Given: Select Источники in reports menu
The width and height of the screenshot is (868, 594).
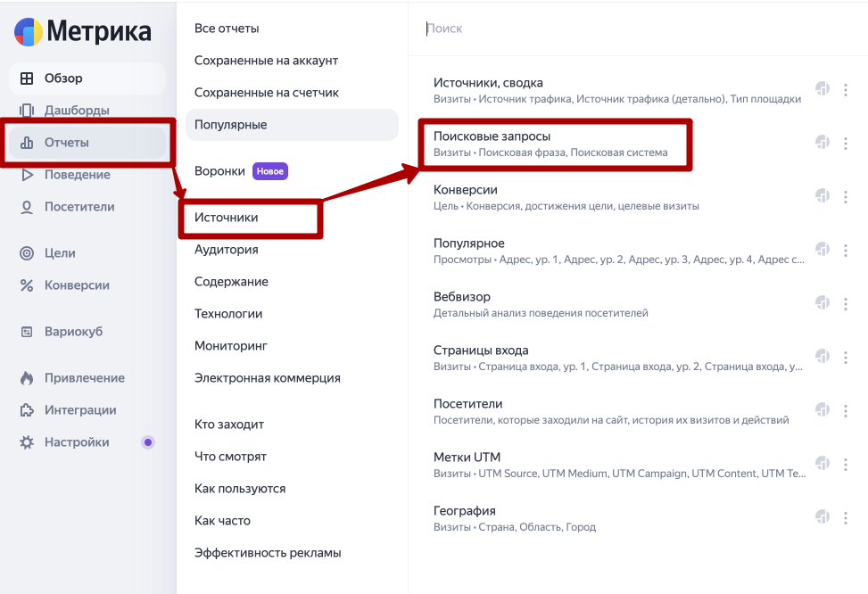Looking at the screenshot, I should tap(226, 218).
